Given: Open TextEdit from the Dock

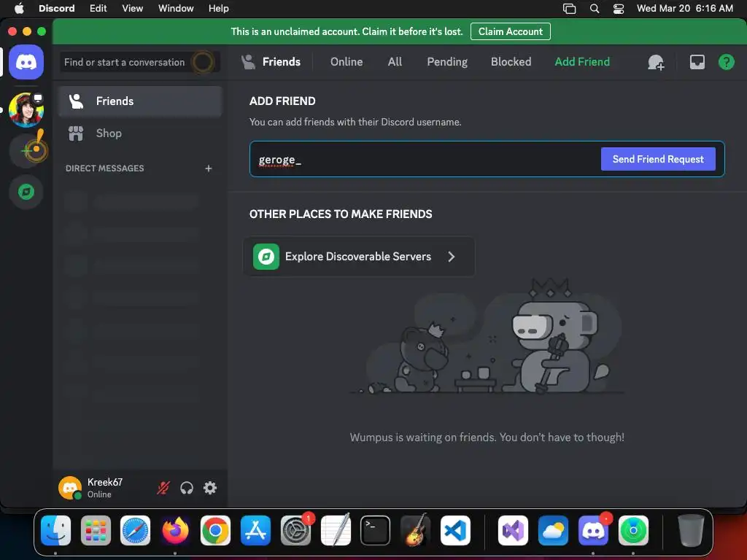Looking at the screenshot, I should click(x=336, y=530).
